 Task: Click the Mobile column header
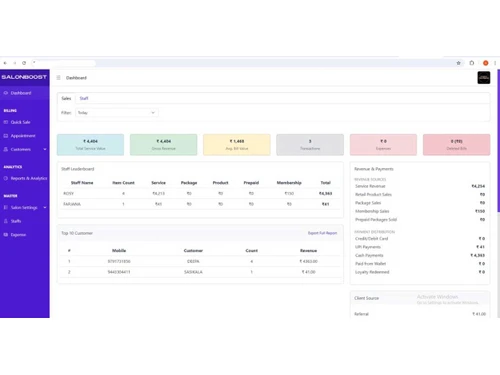pyautogui.click(x=119, y=250)
